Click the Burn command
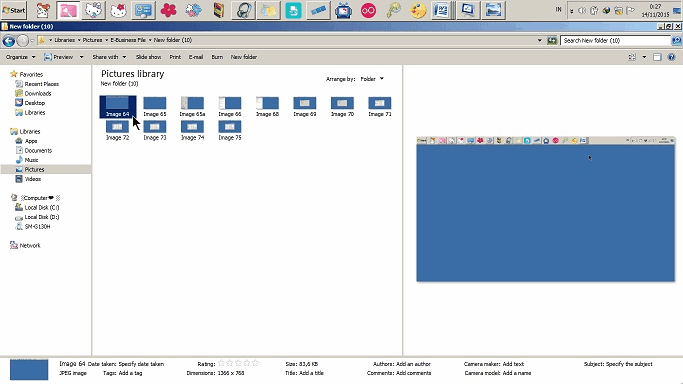Image resolution: width=683 pixels, height=384 pixels. 217,57
